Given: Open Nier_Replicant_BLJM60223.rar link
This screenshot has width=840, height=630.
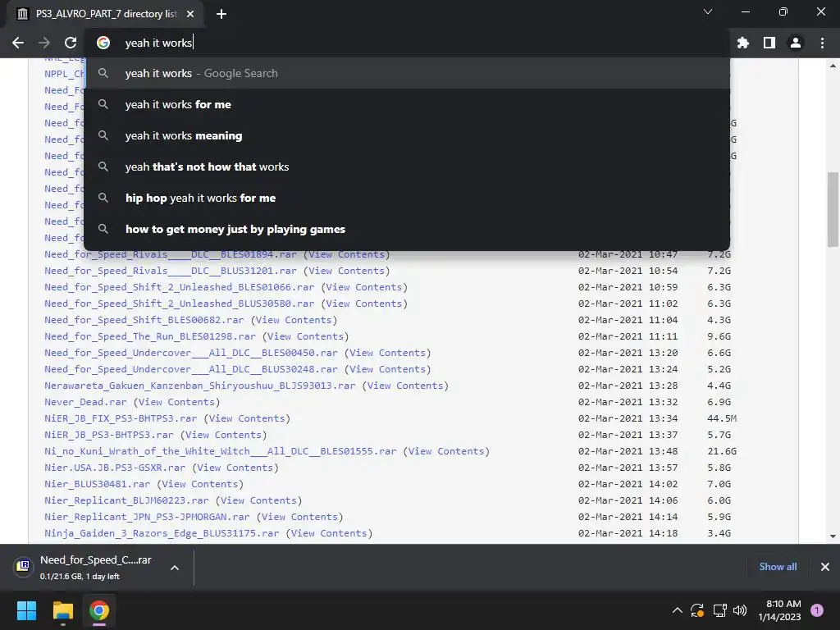Looking at the screenshot, I should (x=126, y=500).
